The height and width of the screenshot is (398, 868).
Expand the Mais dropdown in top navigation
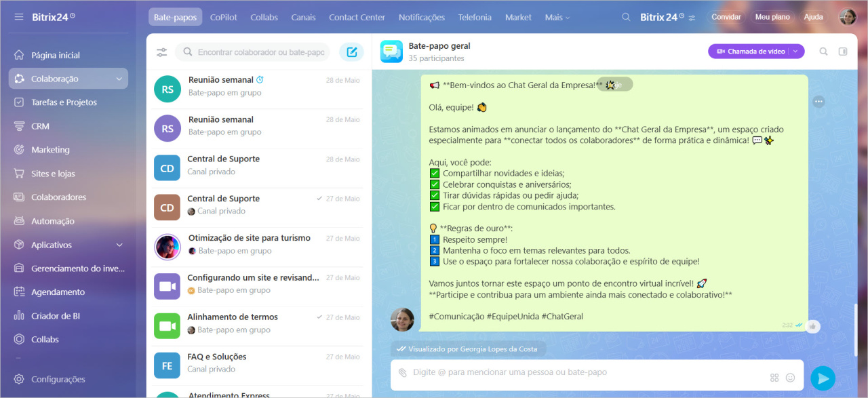(x=557, y=18)
